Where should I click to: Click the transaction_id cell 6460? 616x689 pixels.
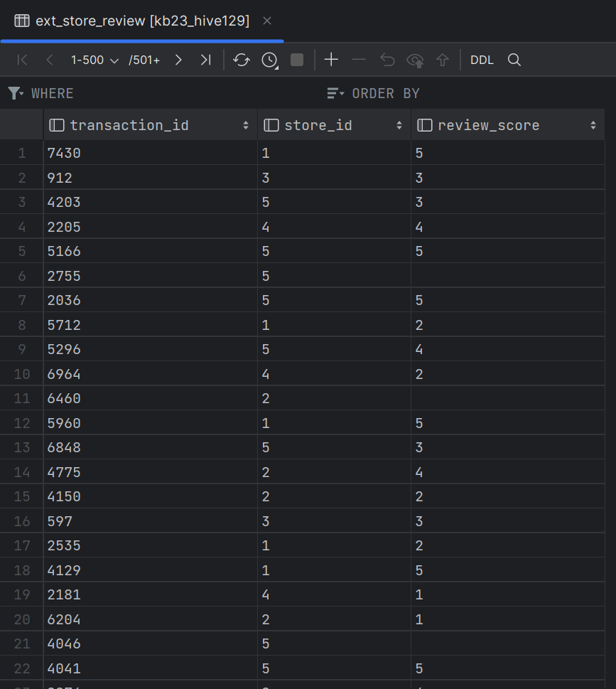150,399
